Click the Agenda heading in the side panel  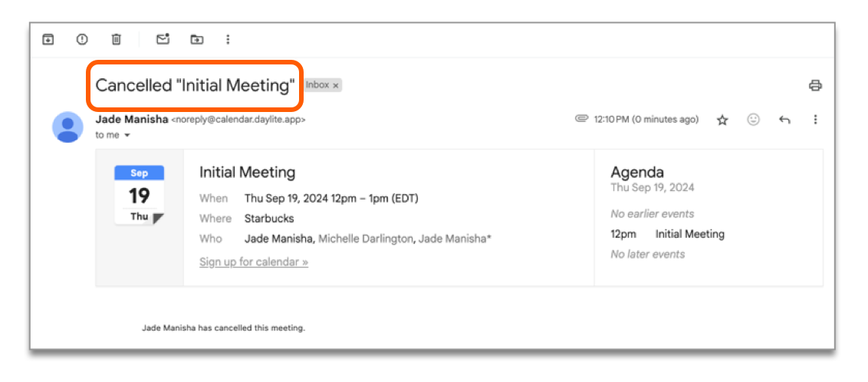pyautogui.click(x=637, y=172)
